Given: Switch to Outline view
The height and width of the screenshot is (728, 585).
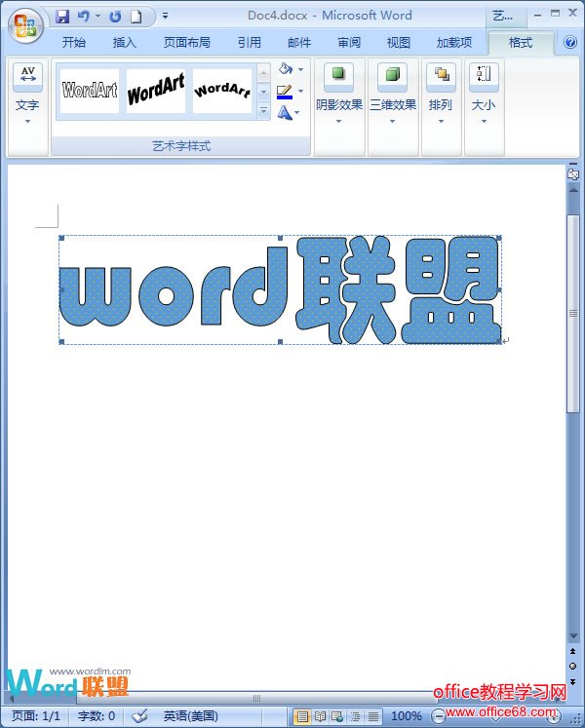Looking at the screenshot, I should point(356,716).
